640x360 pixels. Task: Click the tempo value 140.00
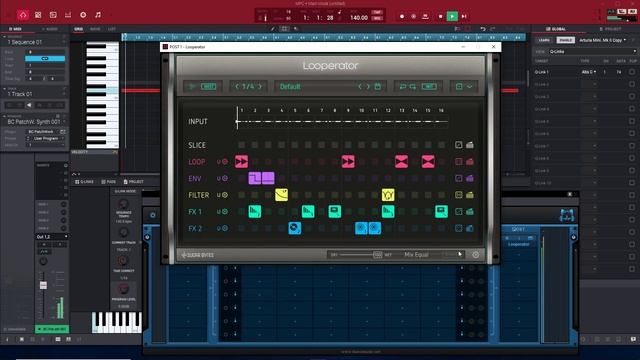coord(359,18)
